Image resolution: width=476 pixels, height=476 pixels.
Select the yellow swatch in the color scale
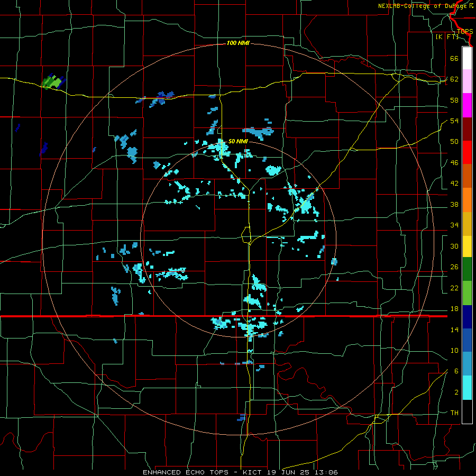(467, 246)
